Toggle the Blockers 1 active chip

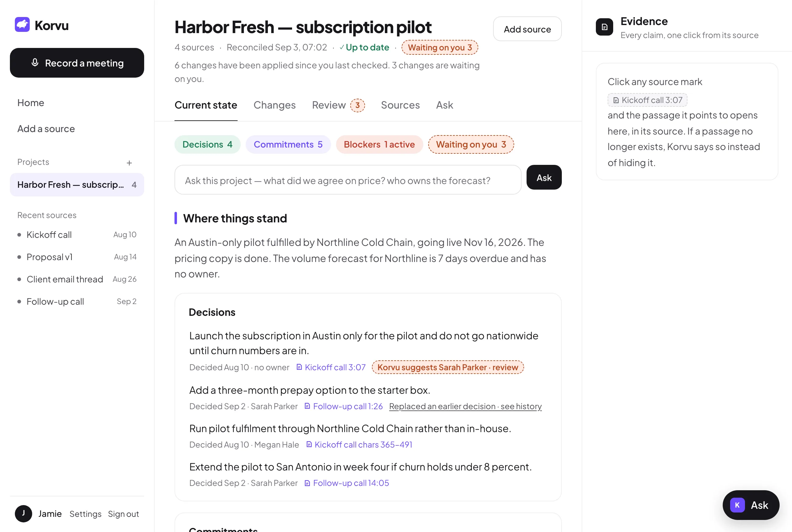379,144
